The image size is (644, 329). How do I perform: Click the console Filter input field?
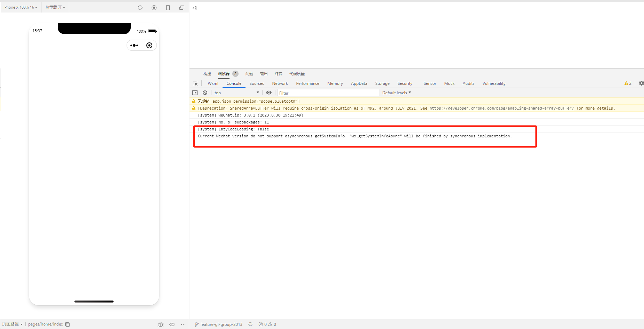[x=328, y=93]
